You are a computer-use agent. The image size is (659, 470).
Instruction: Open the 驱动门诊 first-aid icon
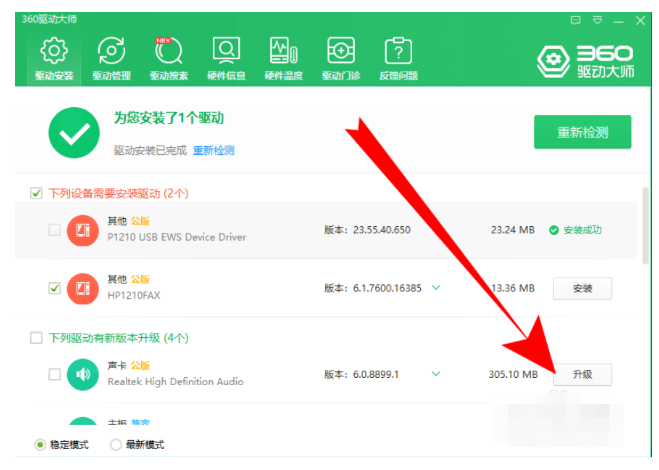tap(341, 57)
